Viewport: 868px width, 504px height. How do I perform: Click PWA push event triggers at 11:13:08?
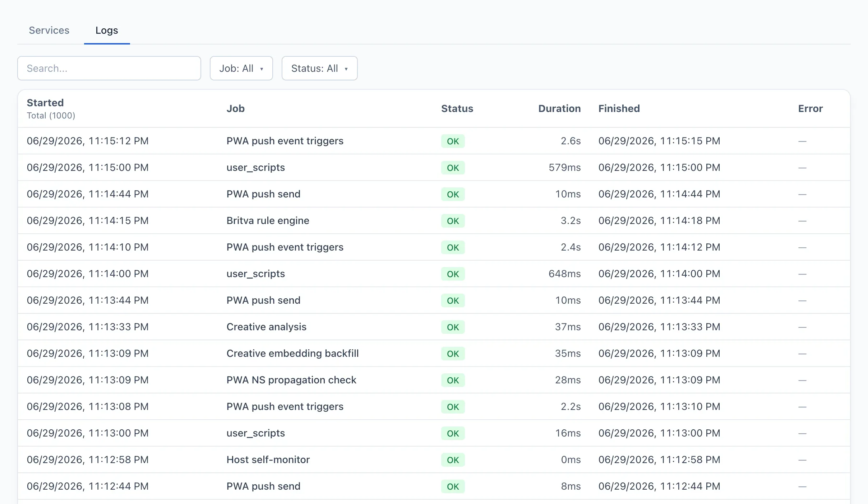click(x=285, y=406)
